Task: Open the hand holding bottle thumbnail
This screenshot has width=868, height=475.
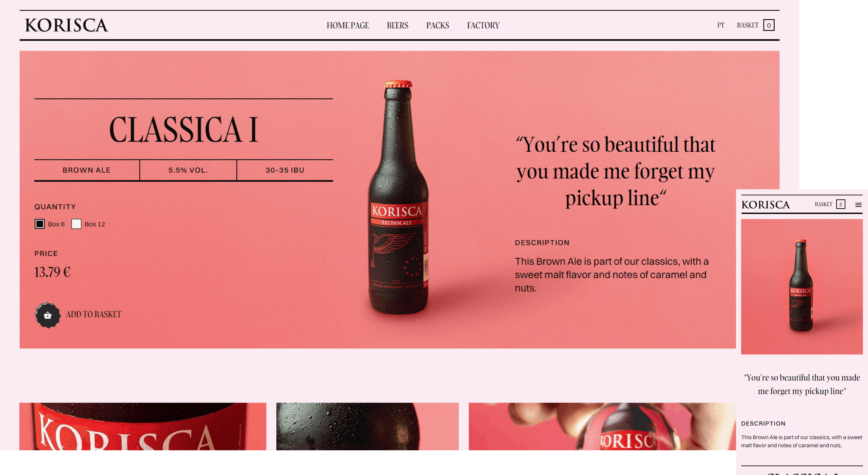Action: [602, 426]
